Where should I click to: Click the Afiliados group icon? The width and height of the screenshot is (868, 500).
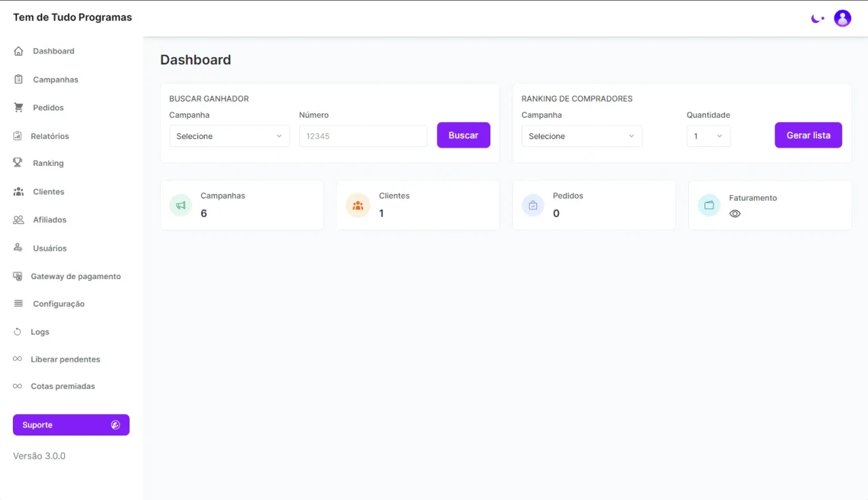[18, 220]
